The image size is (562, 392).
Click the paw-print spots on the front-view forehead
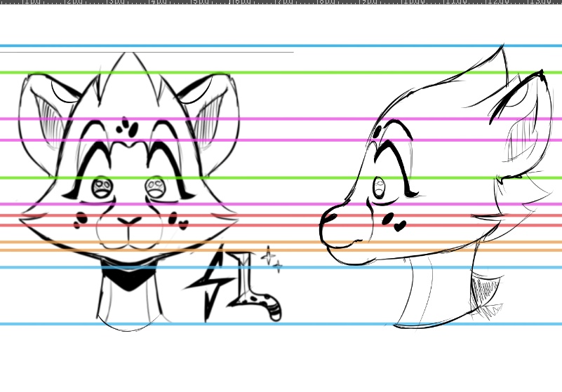(x=127, y=127)
